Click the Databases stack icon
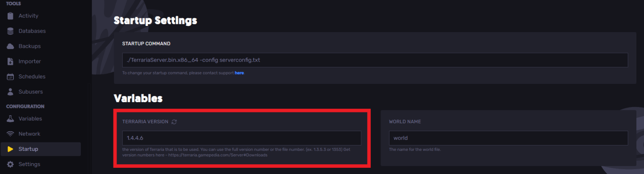 point(10,31)
